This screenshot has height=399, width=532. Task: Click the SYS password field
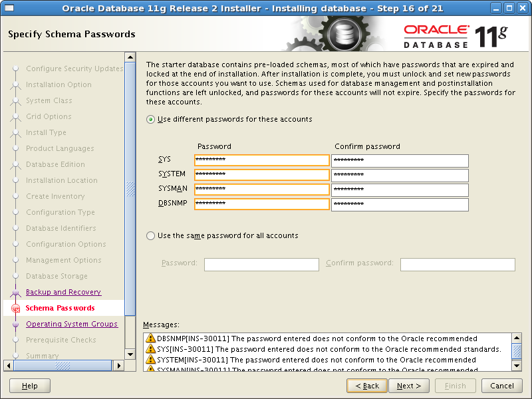click(x=262, y=160)
